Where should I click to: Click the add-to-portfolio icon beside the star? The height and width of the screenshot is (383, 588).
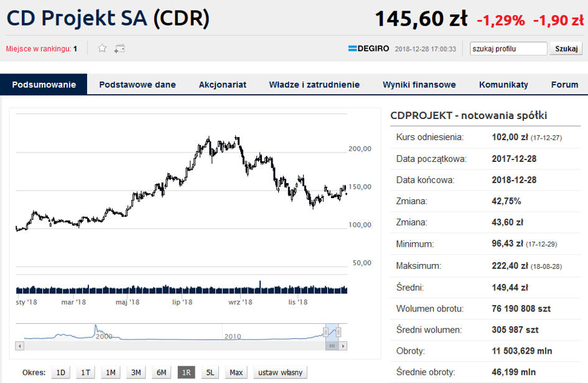(x=119, y=49)
